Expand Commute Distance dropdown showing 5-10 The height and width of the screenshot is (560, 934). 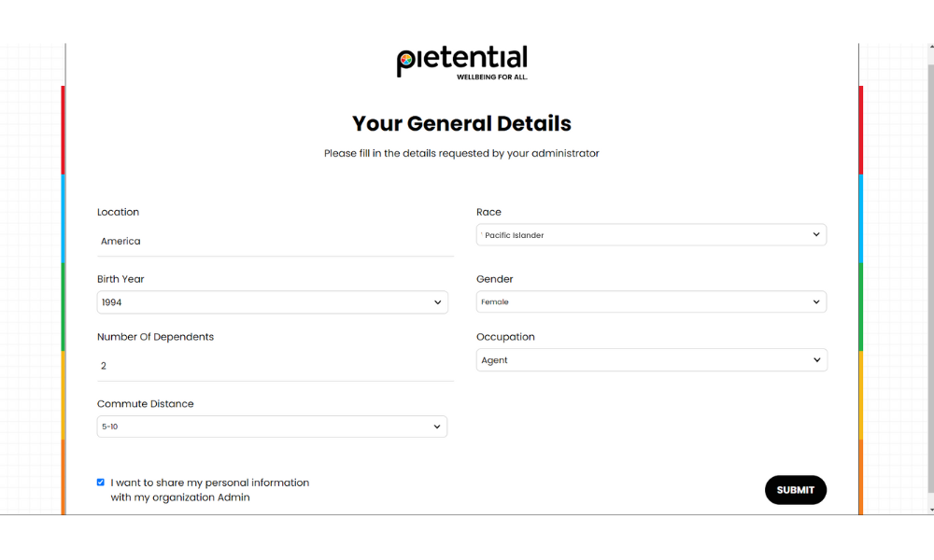pos(272,427)
